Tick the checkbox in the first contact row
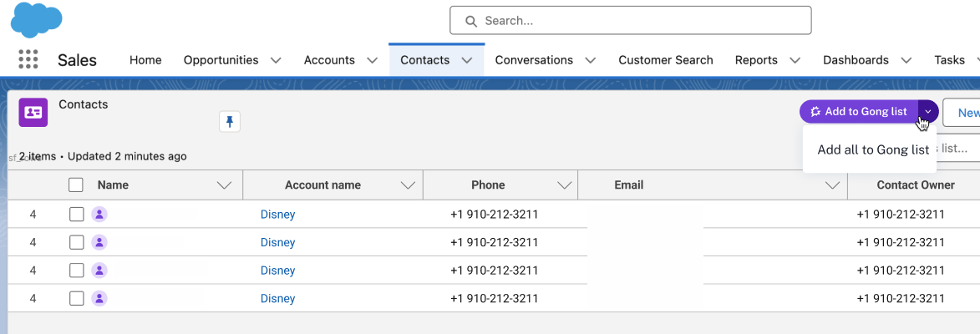Image resolution: width=980 pixels, height=334 pixels. (x=76, y=214)
